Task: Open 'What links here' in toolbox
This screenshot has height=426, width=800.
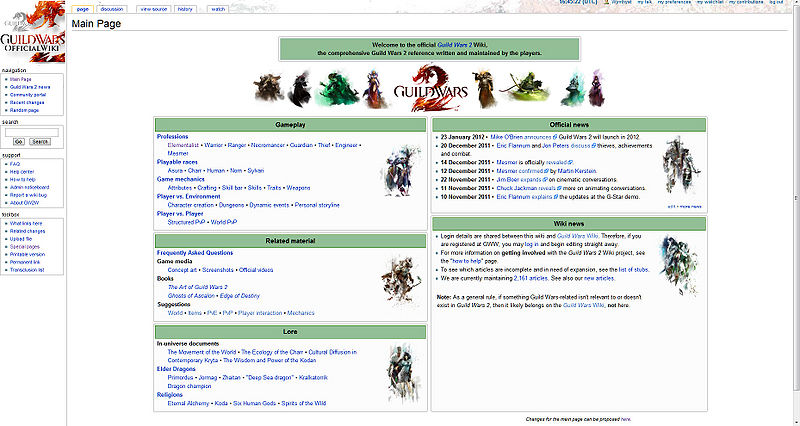Action: coord(26,223)
